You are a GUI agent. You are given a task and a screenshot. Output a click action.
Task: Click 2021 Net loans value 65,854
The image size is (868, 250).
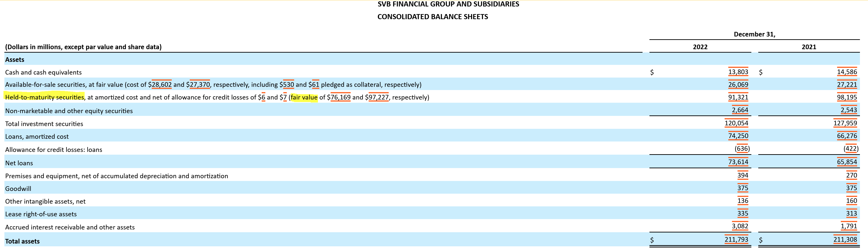pyautogui.click(x=847, y=162)
